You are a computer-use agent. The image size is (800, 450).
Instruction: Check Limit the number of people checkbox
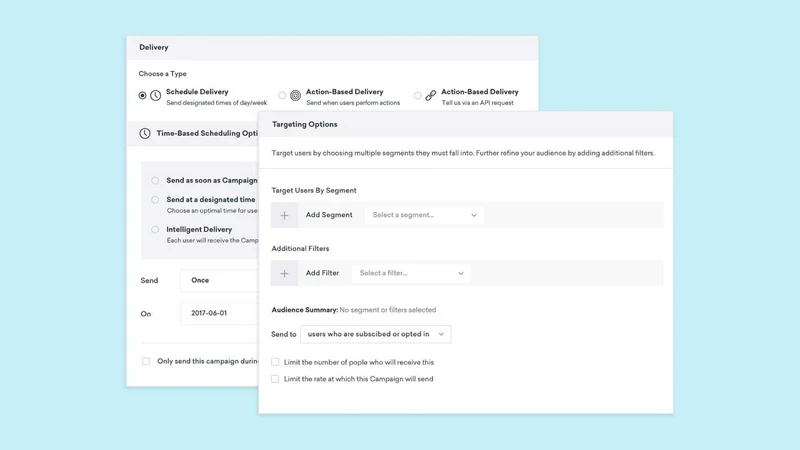(x=275, y=362)
